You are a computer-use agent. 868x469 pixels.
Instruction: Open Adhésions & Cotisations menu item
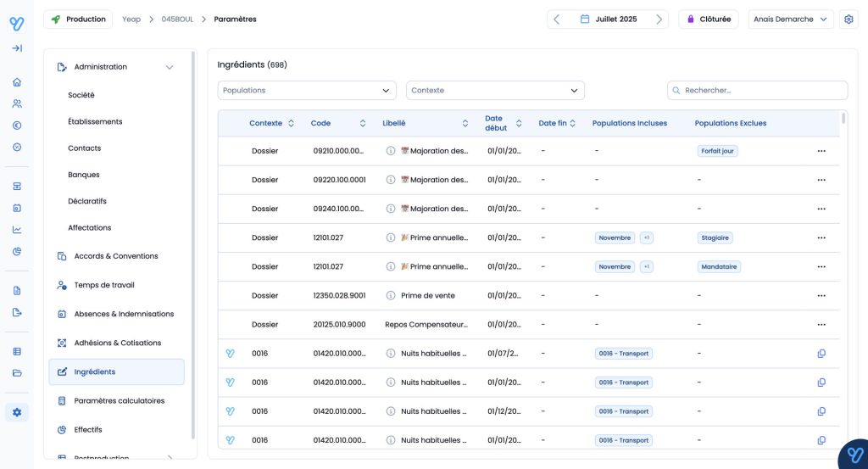117,343
